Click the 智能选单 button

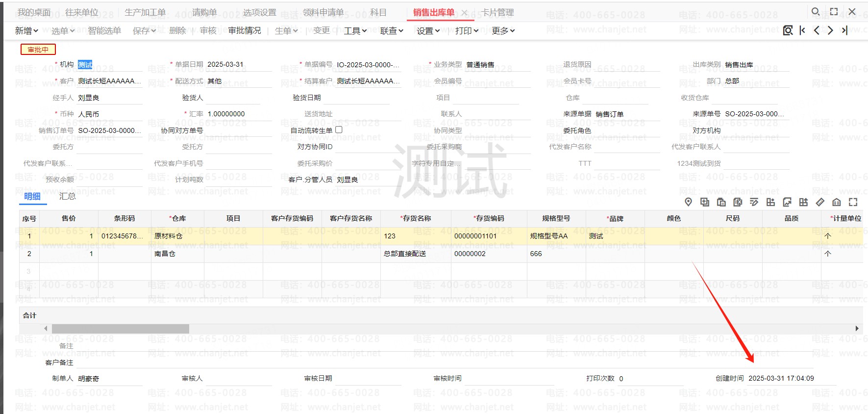(x=104, y=31)
